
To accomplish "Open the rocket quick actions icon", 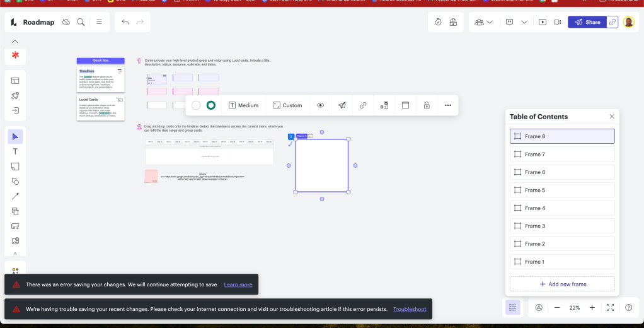I will tap(15, 96).
